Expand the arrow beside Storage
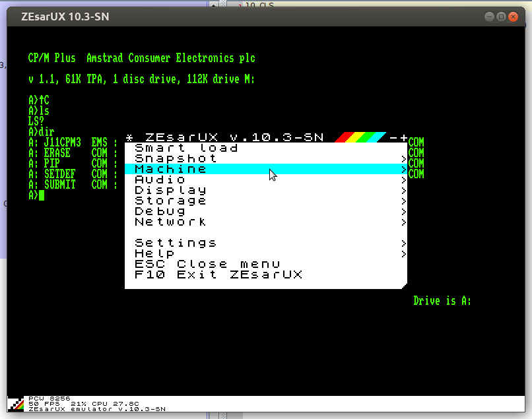Screen dimensions: 532x419 pyautogui.click(x=403, y=201)
